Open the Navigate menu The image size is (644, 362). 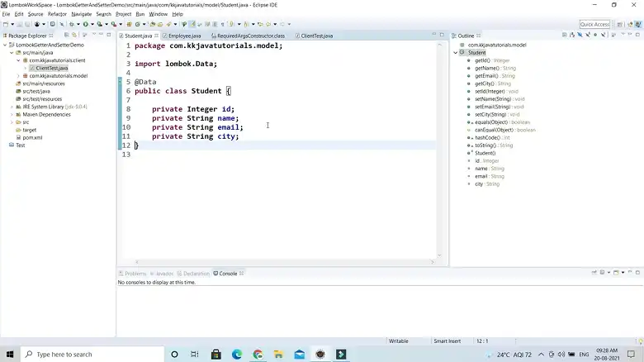[81, 14]
